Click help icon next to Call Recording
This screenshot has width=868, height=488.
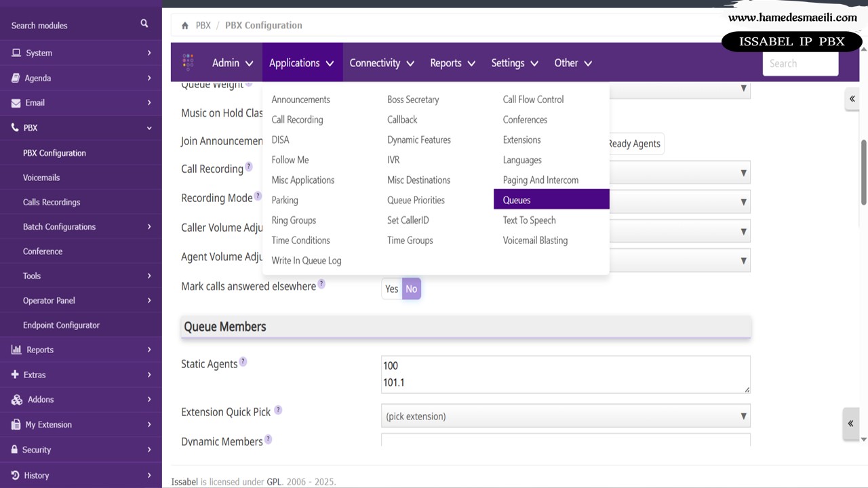click(x=249, y=167)
